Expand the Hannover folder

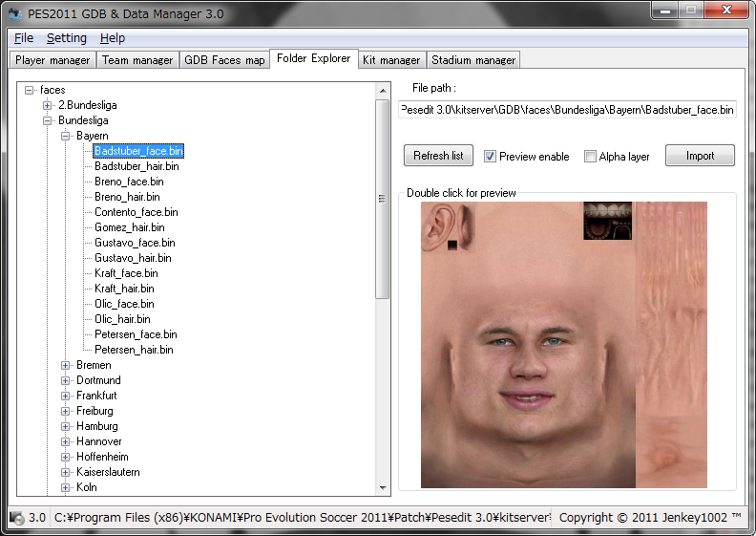pyautogui.click(x=66, y=442)
